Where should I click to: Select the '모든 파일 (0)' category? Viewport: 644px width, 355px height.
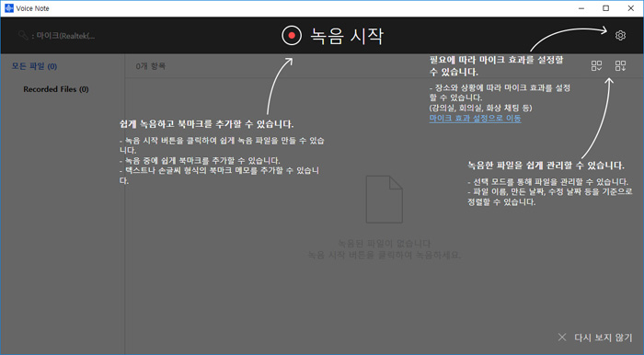34,66
